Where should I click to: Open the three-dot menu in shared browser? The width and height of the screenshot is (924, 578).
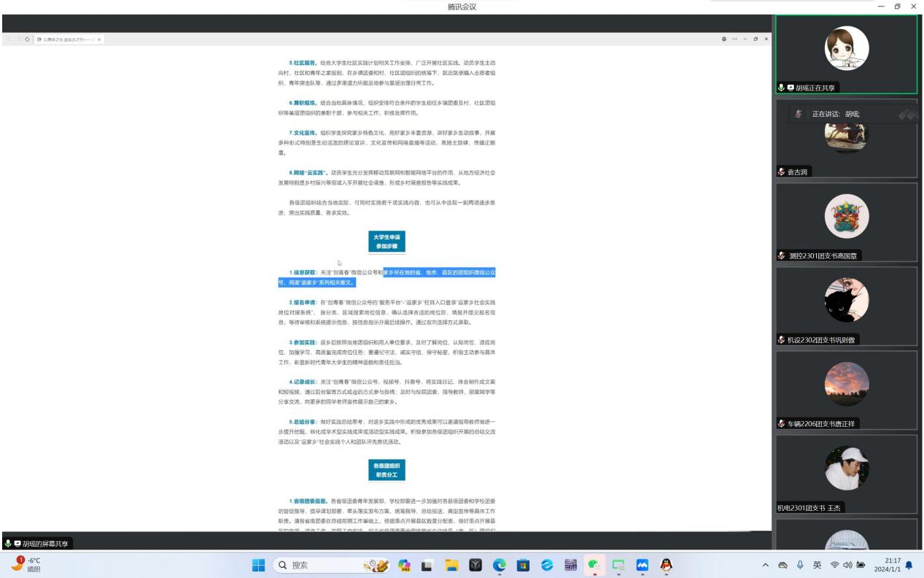click(x=735, y=39)
